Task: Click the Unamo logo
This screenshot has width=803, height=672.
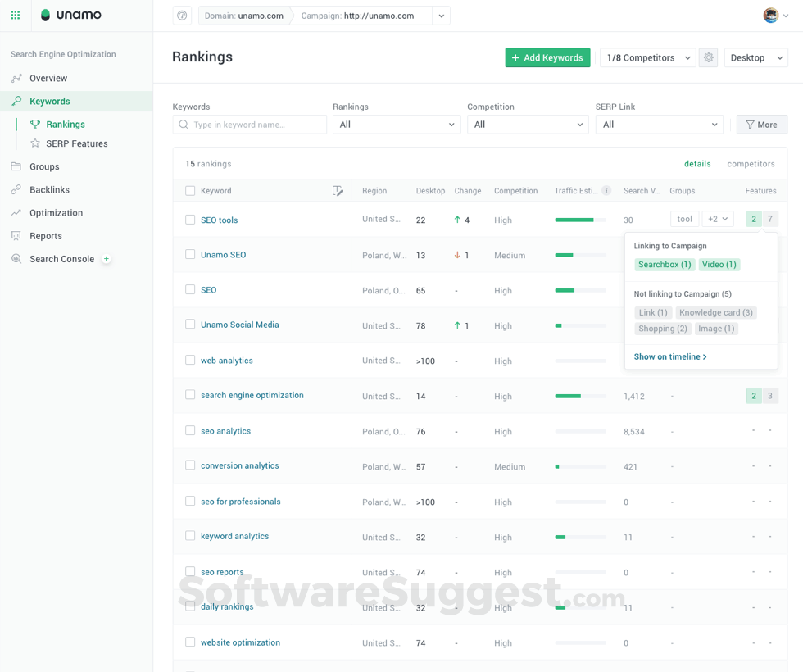Action: [71, 15]
